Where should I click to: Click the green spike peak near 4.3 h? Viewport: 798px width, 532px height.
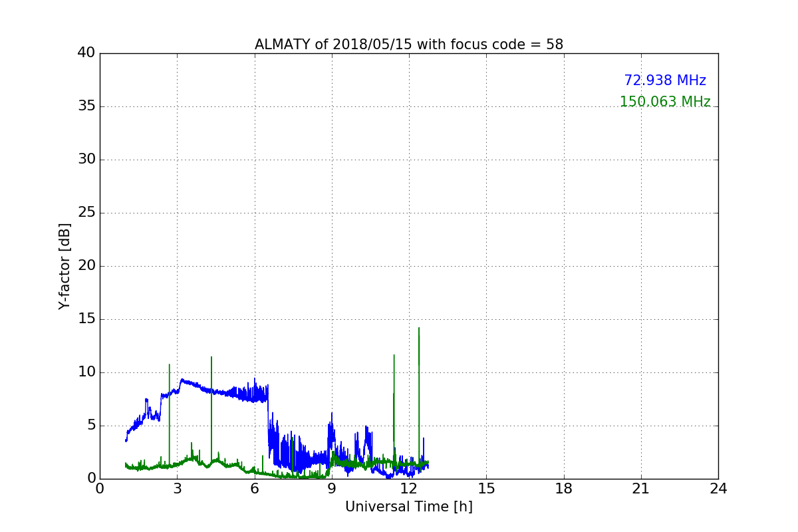(211, 358)
